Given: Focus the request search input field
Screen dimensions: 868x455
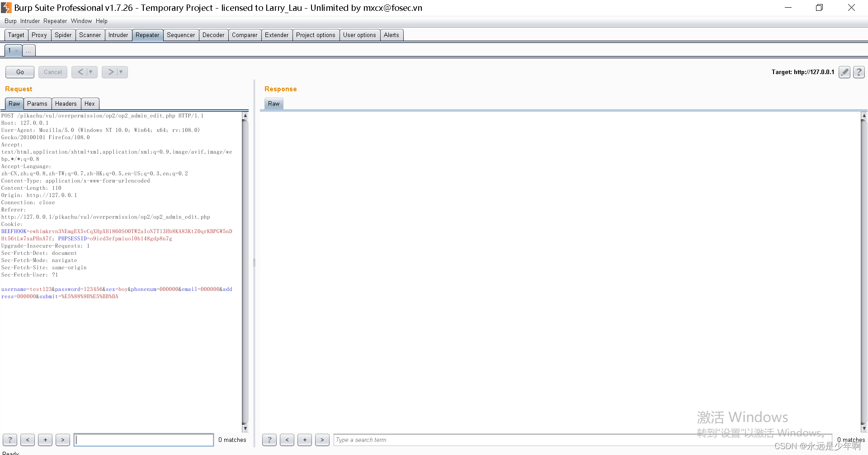Looking at the screenshot, I should (144, 440).
